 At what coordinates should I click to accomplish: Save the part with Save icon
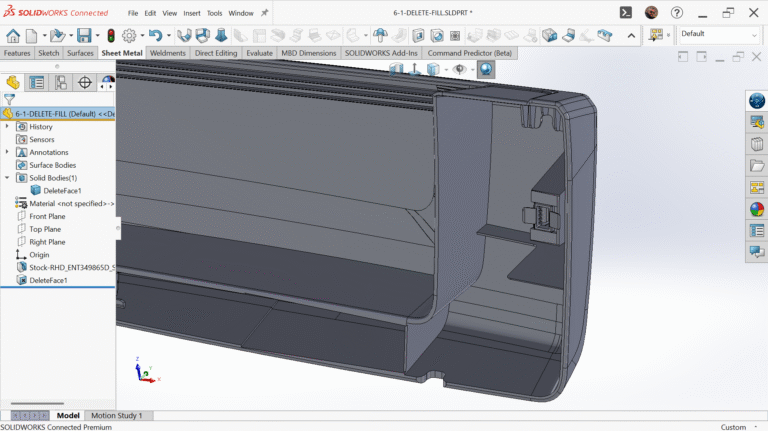click(x=84, y=35)
